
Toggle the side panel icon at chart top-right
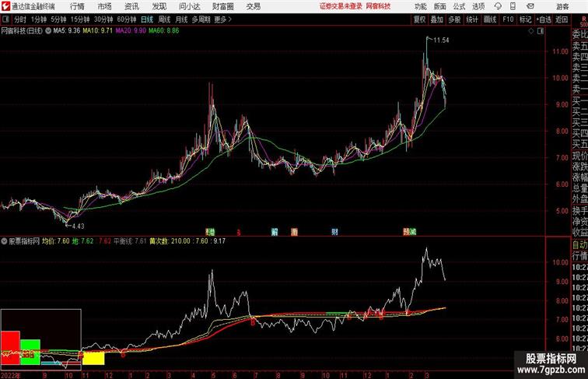pyautogui.click(x=541, y=31)
